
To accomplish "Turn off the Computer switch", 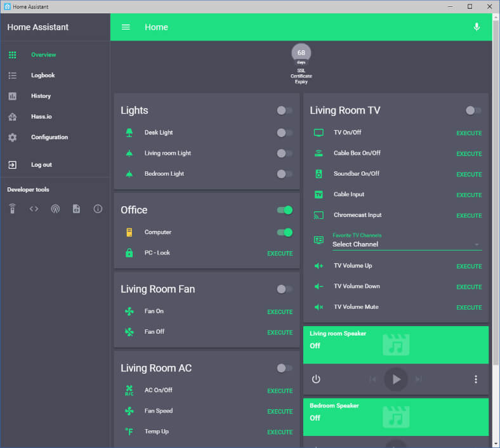I will tap(284, 232).
